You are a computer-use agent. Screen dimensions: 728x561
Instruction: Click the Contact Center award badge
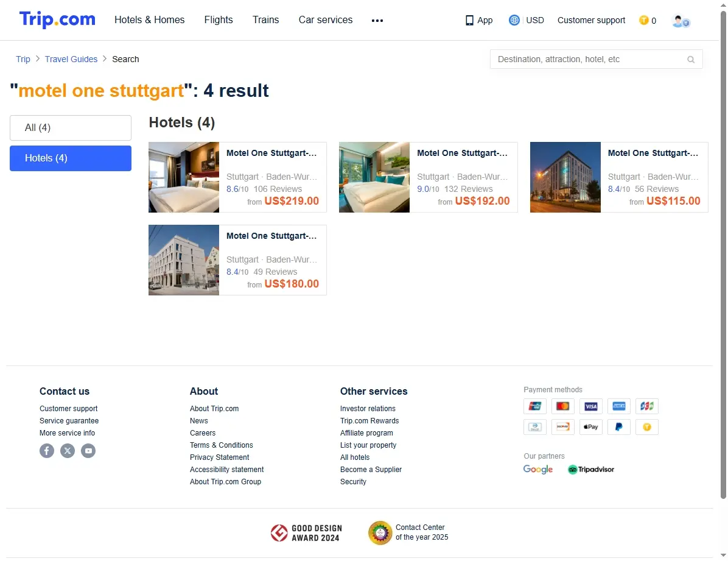(x=408, y=532)
